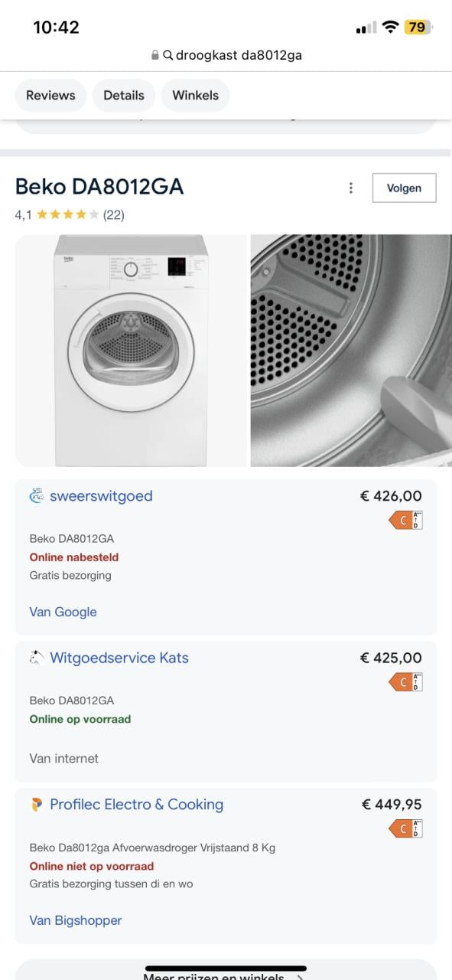The image size is (452, 980).
Task: Click the sweerswitgoed store logo
Action: click(x=34, y=496)
